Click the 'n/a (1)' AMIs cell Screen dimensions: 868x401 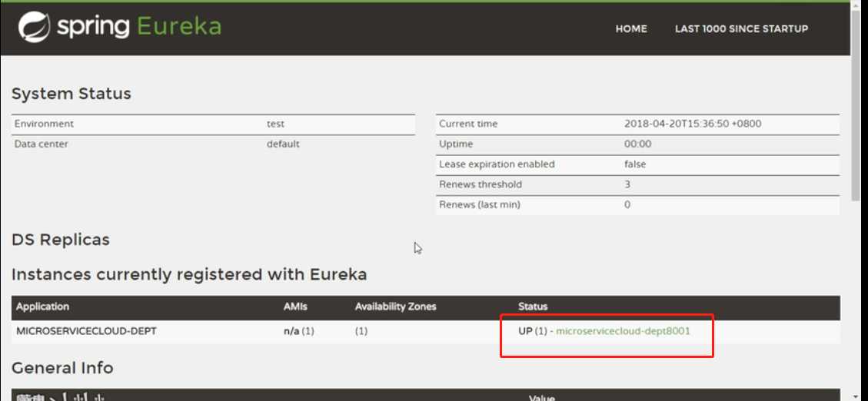[299, 331]
